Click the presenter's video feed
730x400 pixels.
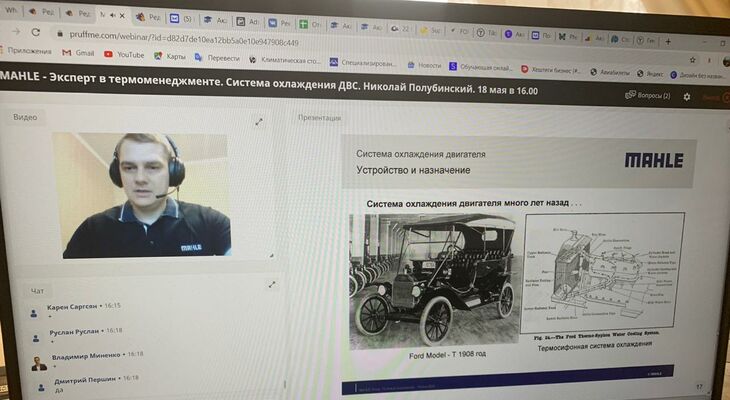click(144, 196)
